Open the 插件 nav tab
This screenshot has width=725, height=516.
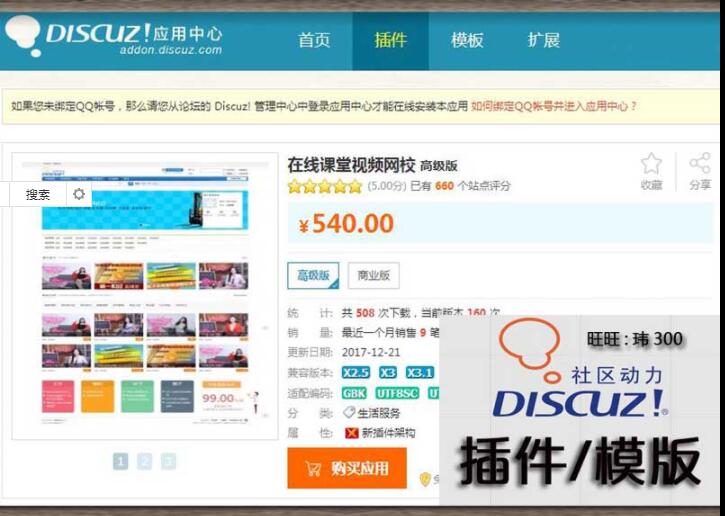click(390, 41)
